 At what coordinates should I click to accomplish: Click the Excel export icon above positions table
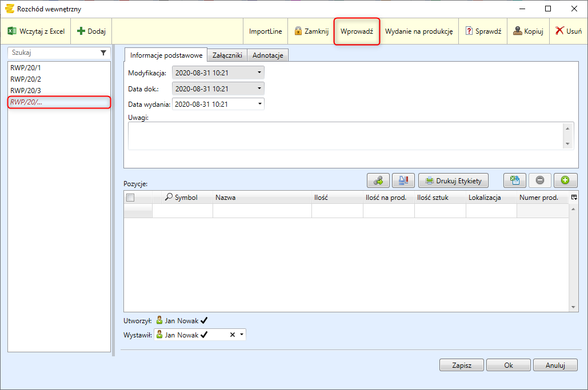point(514,180)
